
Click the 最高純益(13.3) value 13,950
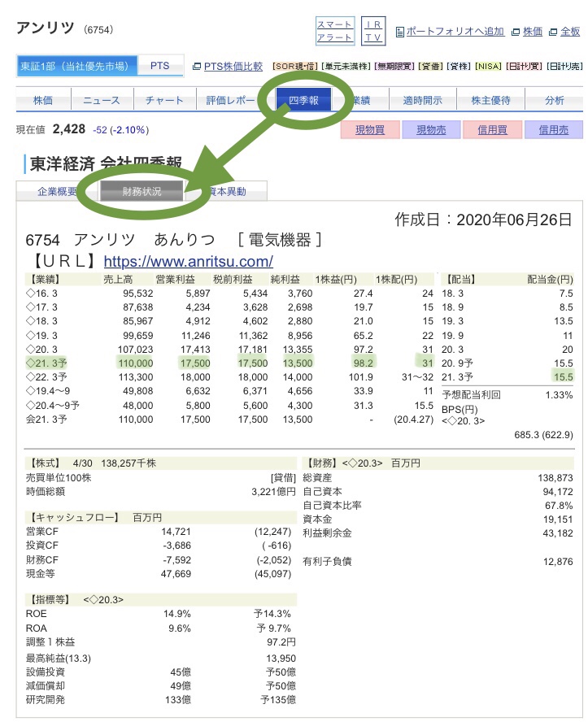[x=281, y=659]
